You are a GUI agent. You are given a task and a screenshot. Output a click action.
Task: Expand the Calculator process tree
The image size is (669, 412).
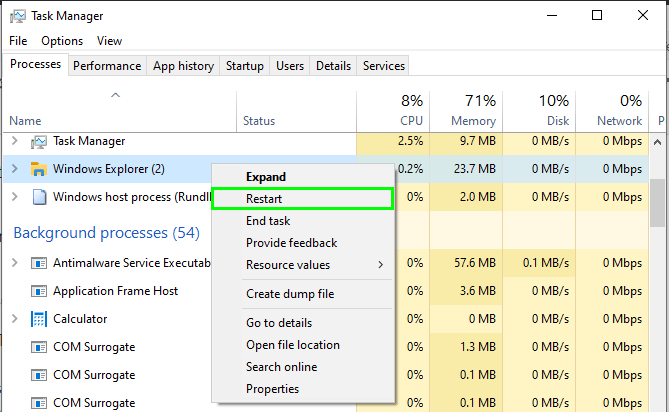tap(14, 319)
